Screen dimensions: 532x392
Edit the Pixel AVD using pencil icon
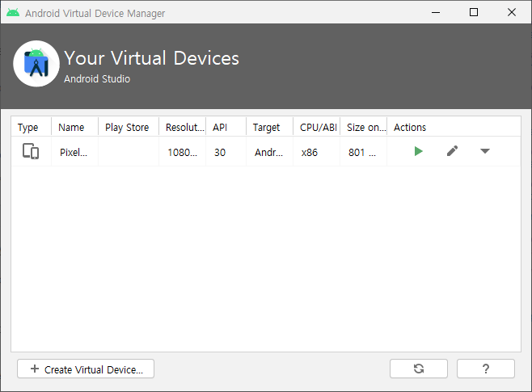point(452,151)
